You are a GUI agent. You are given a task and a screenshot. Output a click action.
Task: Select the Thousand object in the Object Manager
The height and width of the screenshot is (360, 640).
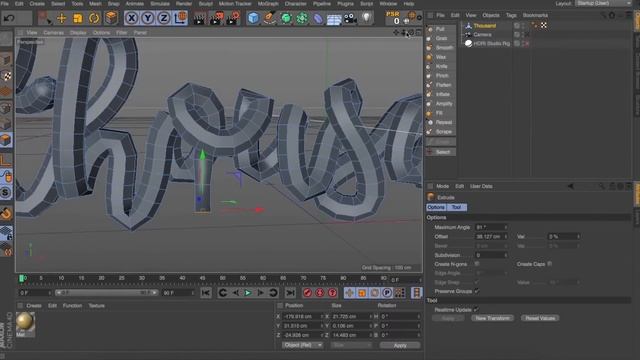(484, 26)
